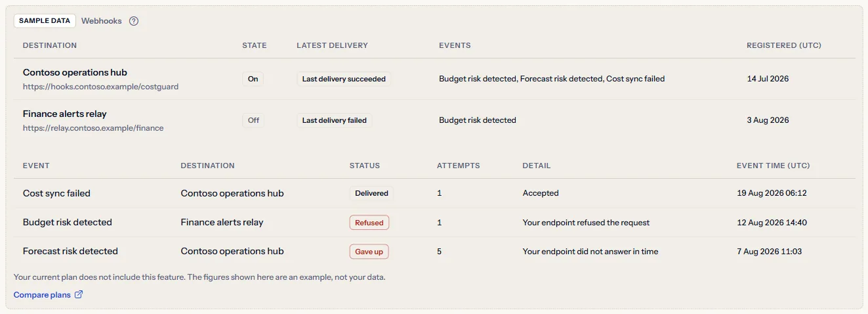Image resolution: width=868 pixels, height=314 pixels.
Task: Click the EVENTS column header
Action: click(455, 46)
